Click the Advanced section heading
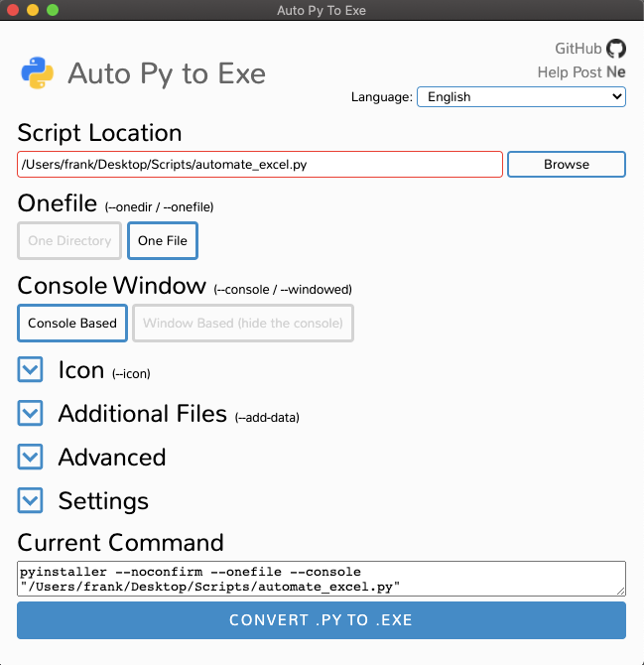The height and width of the screenshot is (665, 644). tap(112, 458)
